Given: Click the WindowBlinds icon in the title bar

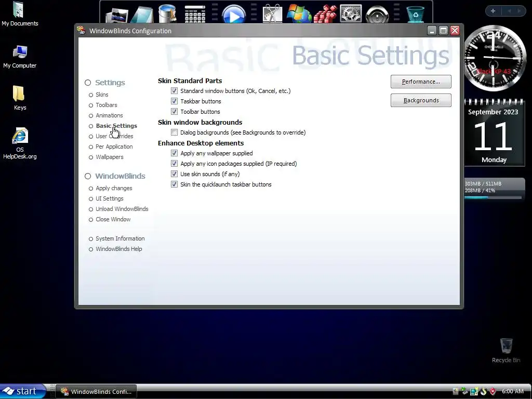Looking at the screenshot, I should [x=81, y=30].
